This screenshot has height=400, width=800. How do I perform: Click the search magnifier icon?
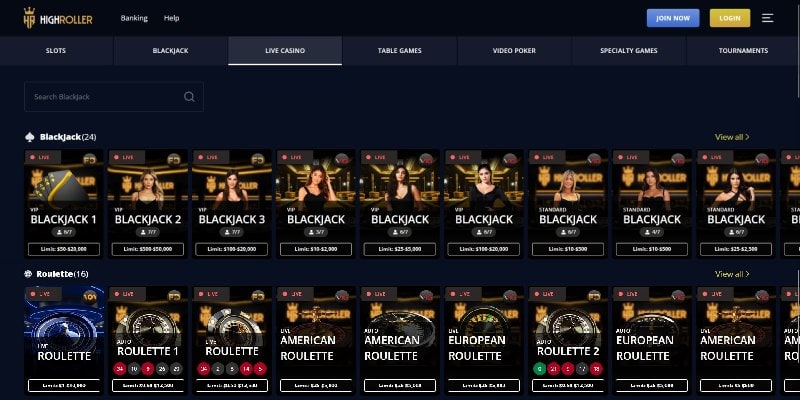189,97
